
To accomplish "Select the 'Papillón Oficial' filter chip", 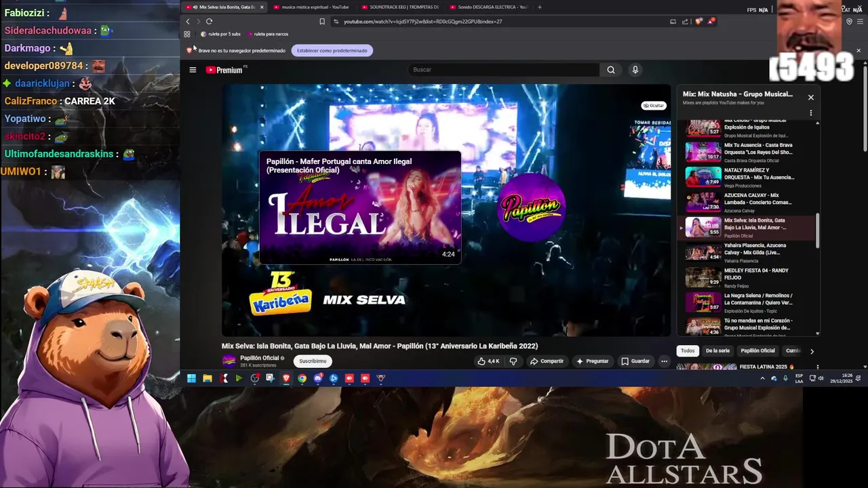I will tap(757, 351).
